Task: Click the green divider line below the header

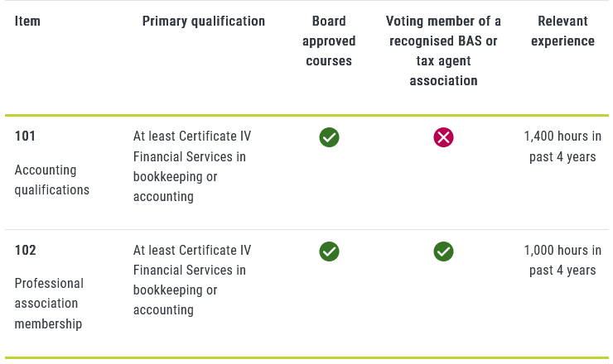Action: click(306, 115)
